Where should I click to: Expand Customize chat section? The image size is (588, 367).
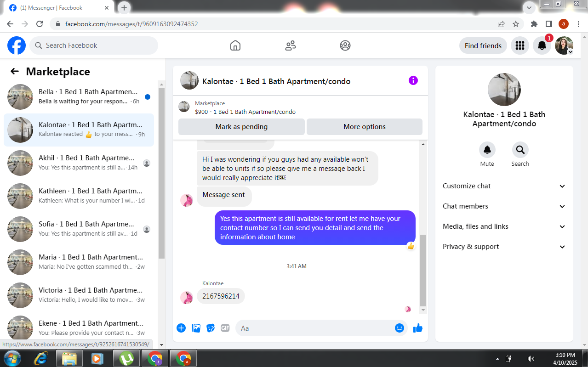point(504,186)
